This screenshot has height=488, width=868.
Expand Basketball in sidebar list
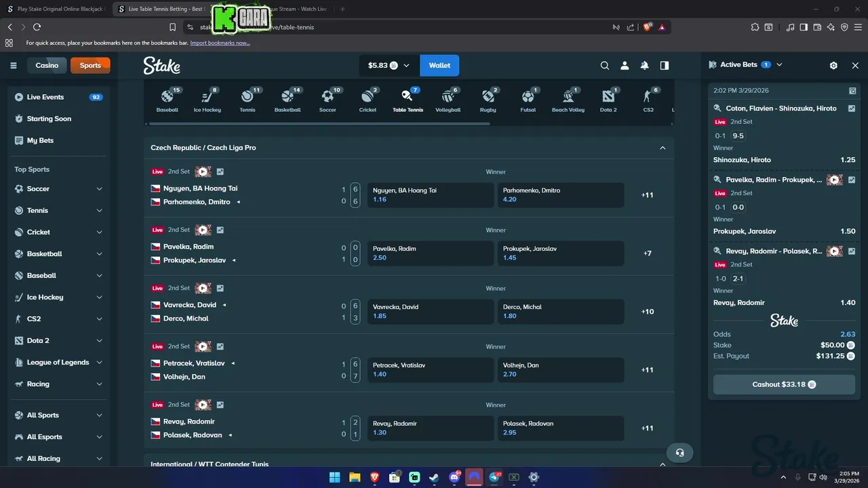(x=58, y=254)
